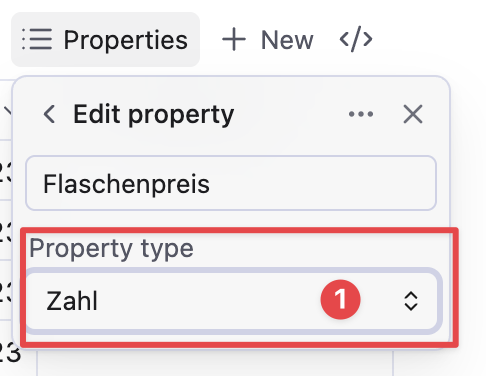Click the plus icon before New
Image resolution: width=486 pixels, height=376 pixels.
pos(234,39)
